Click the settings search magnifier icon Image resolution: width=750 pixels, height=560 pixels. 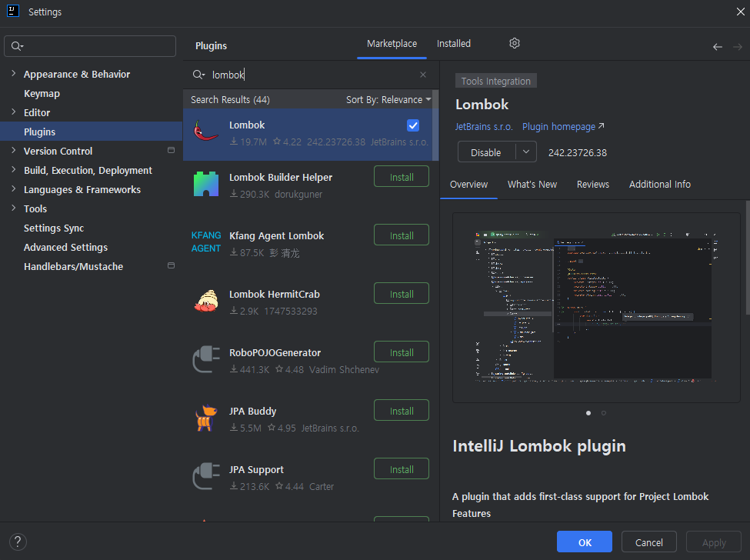(x=17, y=46)
